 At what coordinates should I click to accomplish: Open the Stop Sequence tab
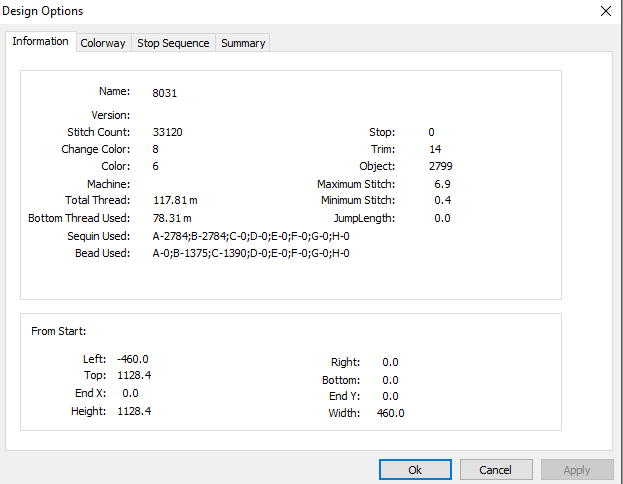pos(173,43)
